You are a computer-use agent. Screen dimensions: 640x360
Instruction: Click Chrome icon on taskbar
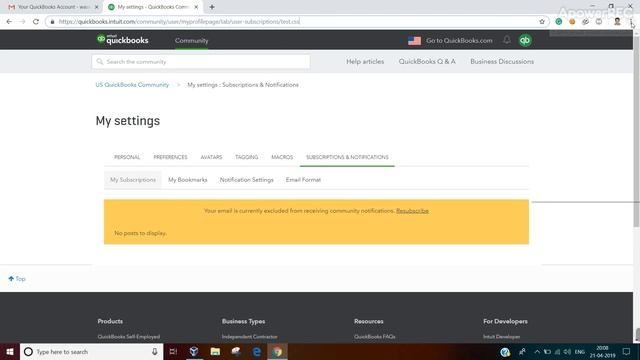pyautogui.click(x=277, y=351)
